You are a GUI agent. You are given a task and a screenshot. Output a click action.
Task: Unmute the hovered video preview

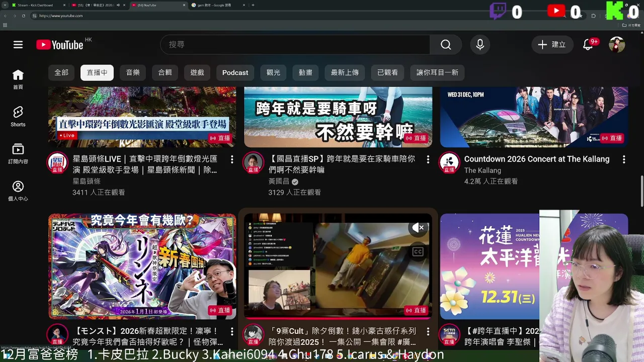point(417,228)
